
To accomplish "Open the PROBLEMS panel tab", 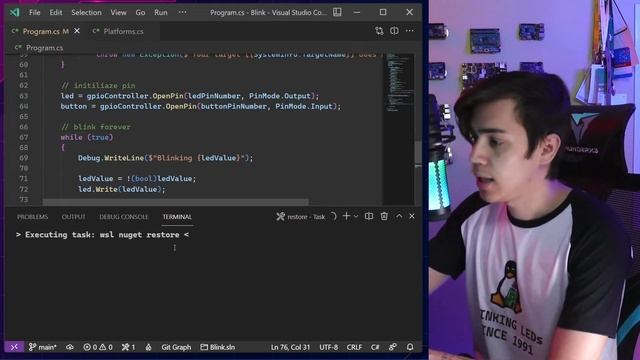I will 33,217.
